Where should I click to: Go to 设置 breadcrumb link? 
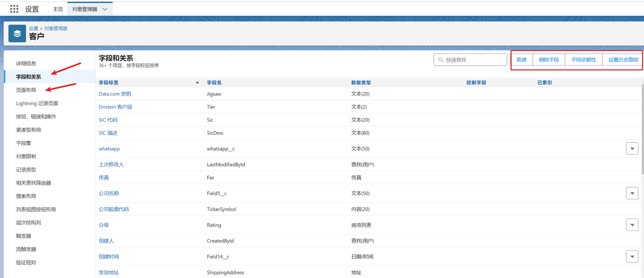click(x=33, y=29)
